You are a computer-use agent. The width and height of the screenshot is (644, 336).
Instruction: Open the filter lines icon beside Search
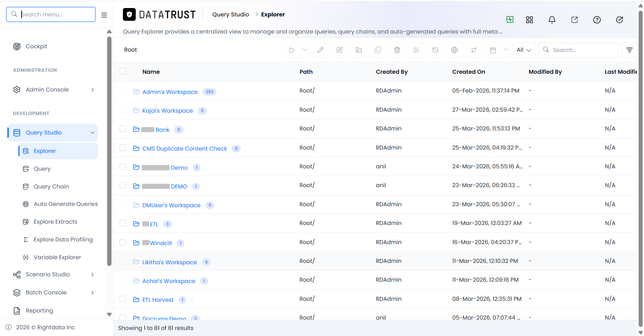click(629, 50)
